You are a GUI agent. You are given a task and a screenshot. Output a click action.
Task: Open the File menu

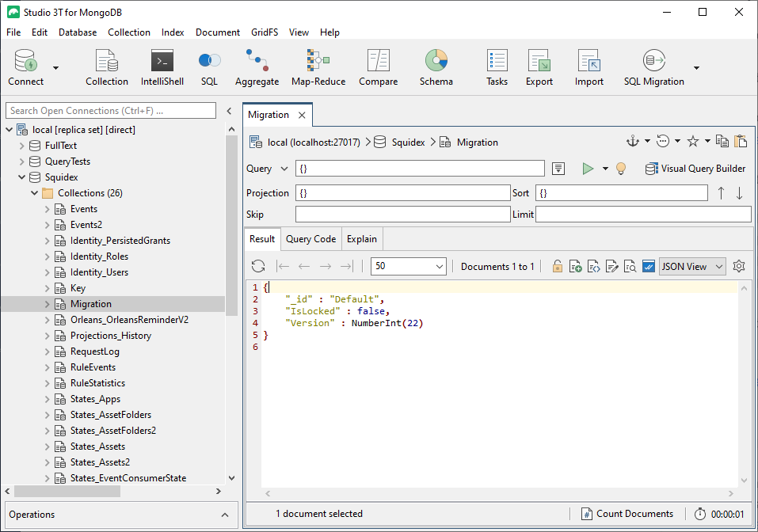point(13,32)
